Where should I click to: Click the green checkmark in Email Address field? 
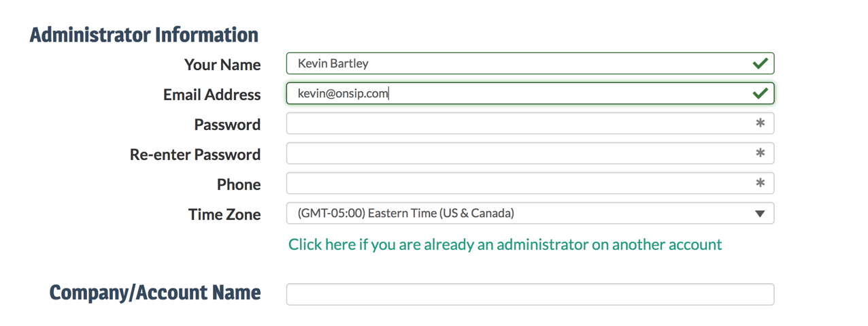tap(760, 94)
